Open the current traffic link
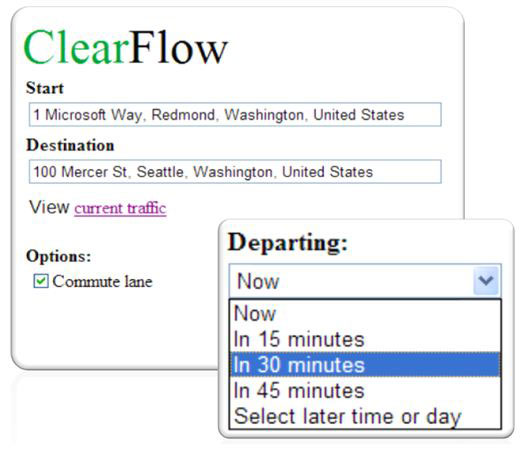The width and height of the screenshot is (527, 451). coord(120,208)
